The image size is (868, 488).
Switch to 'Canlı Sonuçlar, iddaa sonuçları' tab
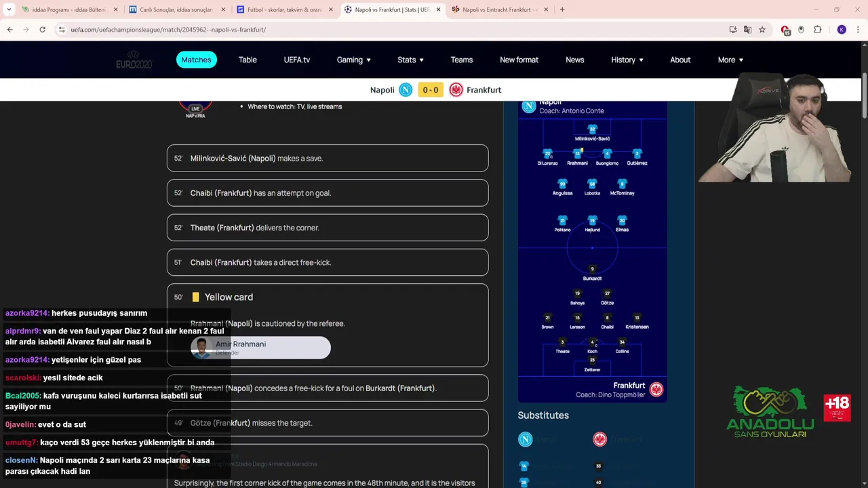coord(176,9)
